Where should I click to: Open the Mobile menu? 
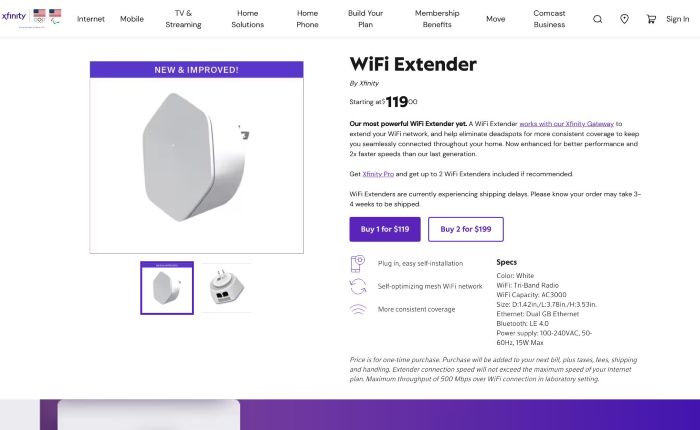132,19
